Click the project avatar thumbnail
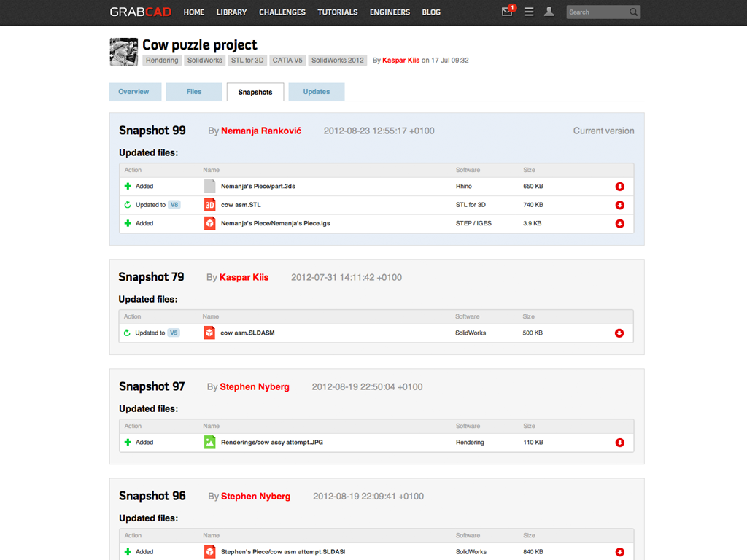Screen dimensions: 747x560 123,52
